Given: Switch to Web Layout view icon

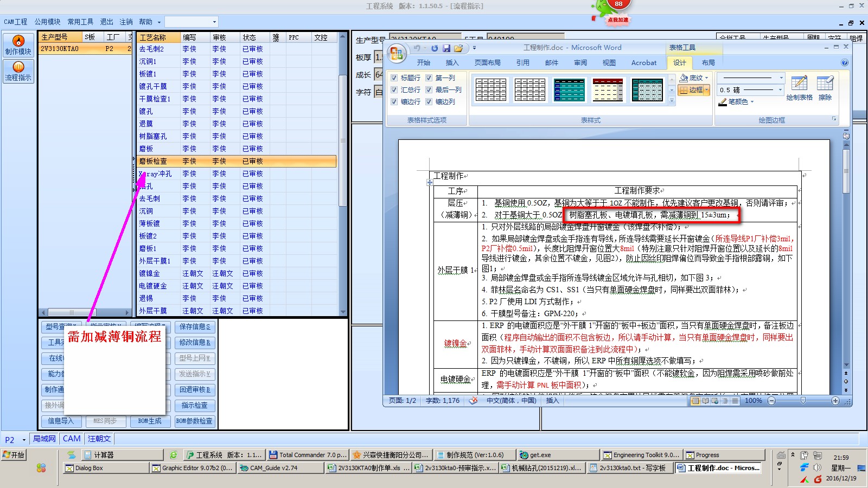Looking at the screenshot, I should coord(715,401).
